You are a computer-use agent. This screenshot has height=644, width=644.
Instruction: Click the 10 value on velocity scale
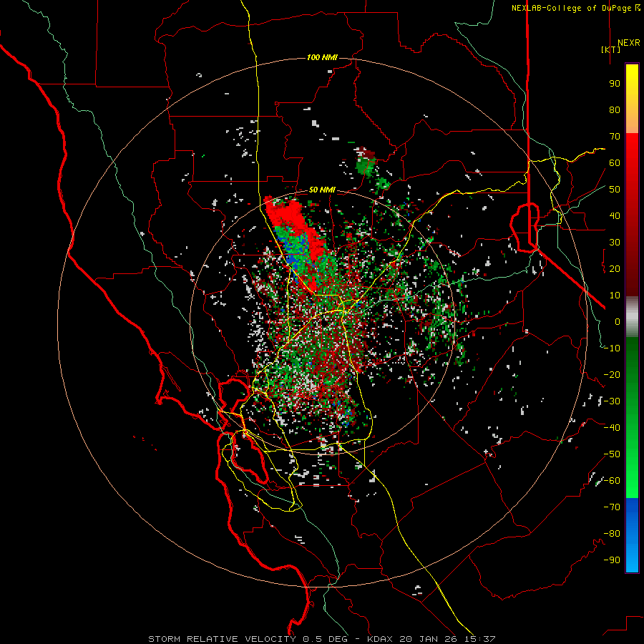(615, 296)
